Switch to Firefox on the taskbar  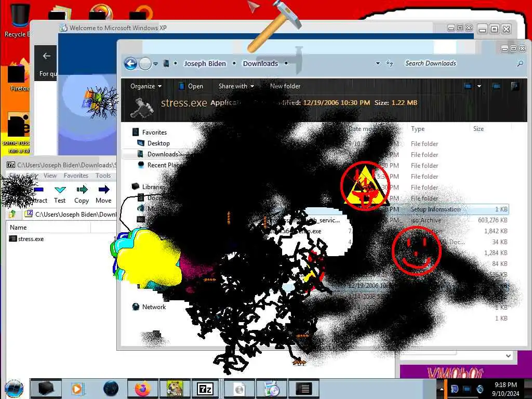point(142,389)
